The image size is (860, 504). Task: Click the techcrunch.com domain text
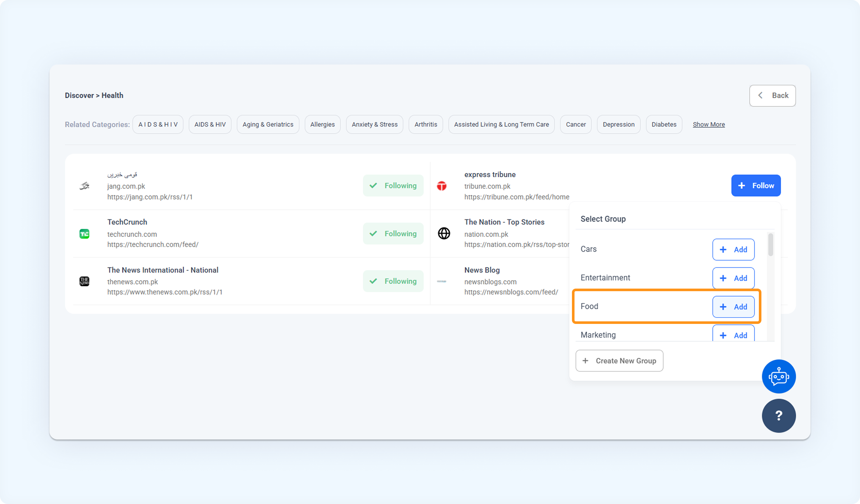pyautogui.click(x=132, y=234)
